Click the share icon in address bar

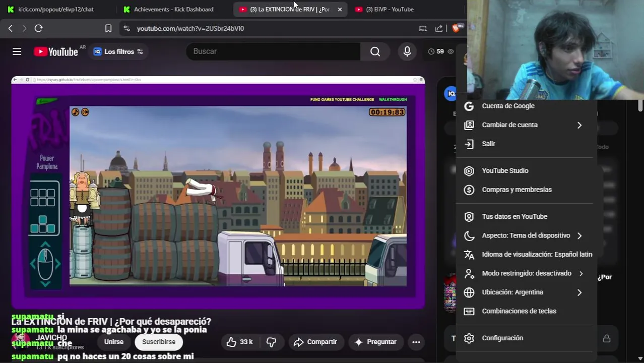(439, 28)
